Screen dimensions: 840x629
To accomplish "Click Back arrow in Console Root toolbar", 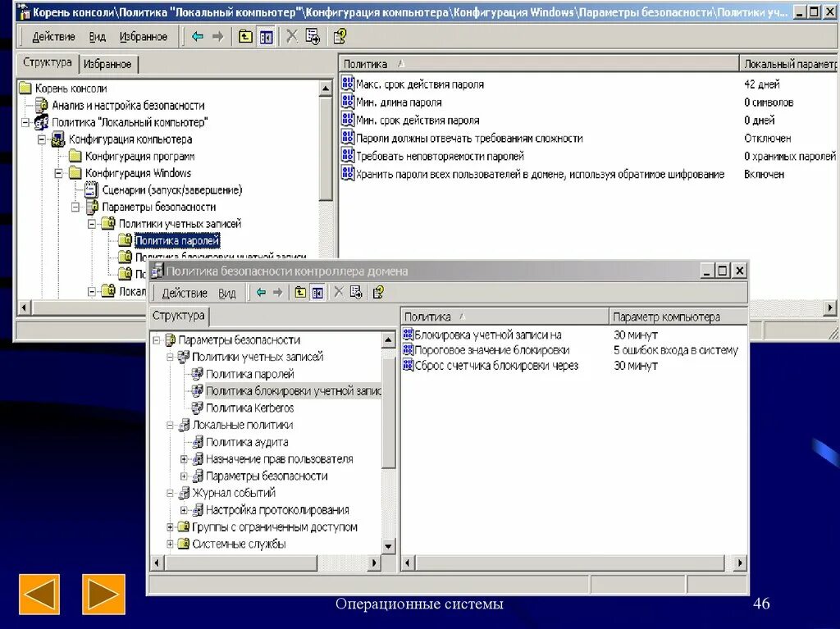I will click(x=198, y=36).
